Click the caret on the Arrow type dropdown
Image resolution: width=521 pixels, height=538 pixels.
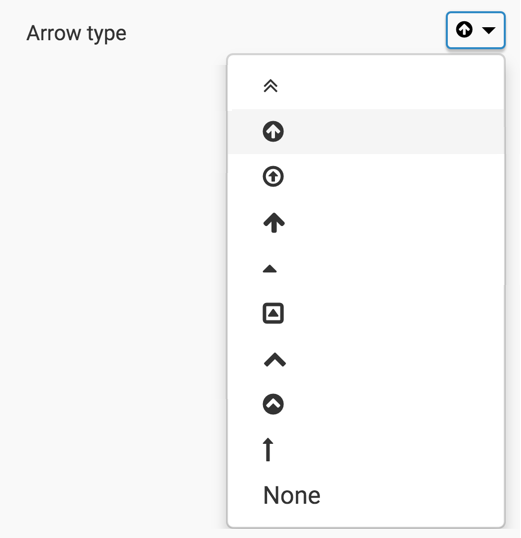pyautogui.click(x=488, y=30)
